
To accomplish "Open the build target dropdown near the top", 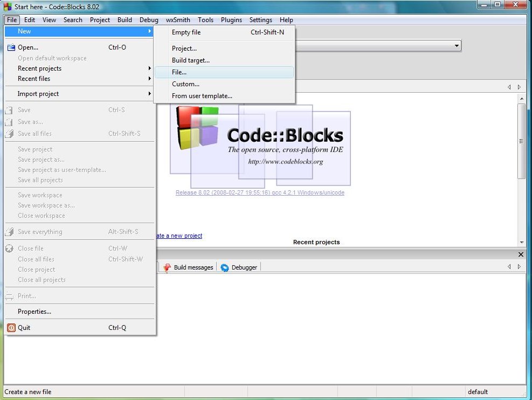I will click(457, 46).
